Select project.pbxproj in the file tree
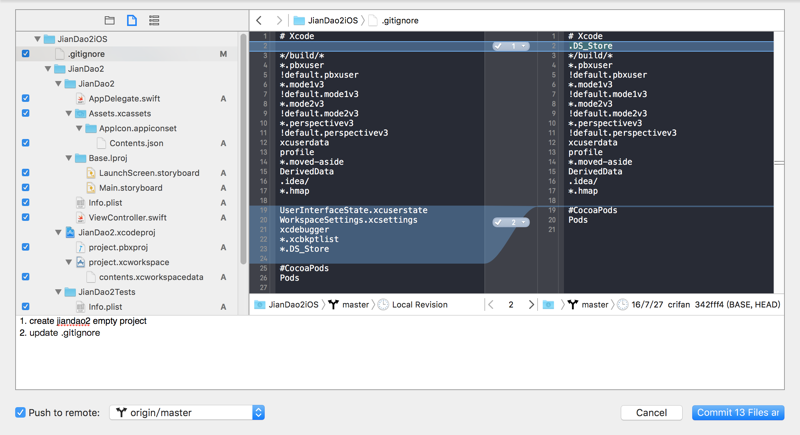 pyautogui.click(x=118, y=247)
